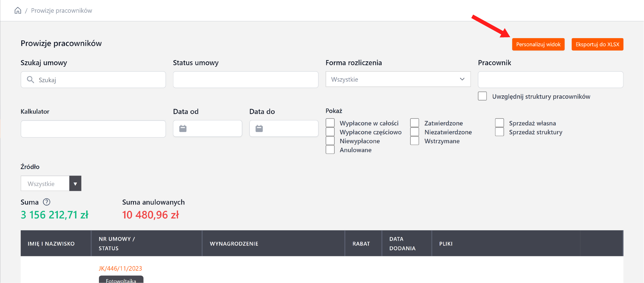Click the home breadcrumb icon
Image resolution: width=644 pixels, height=283 pixels.
click(18, 10)
